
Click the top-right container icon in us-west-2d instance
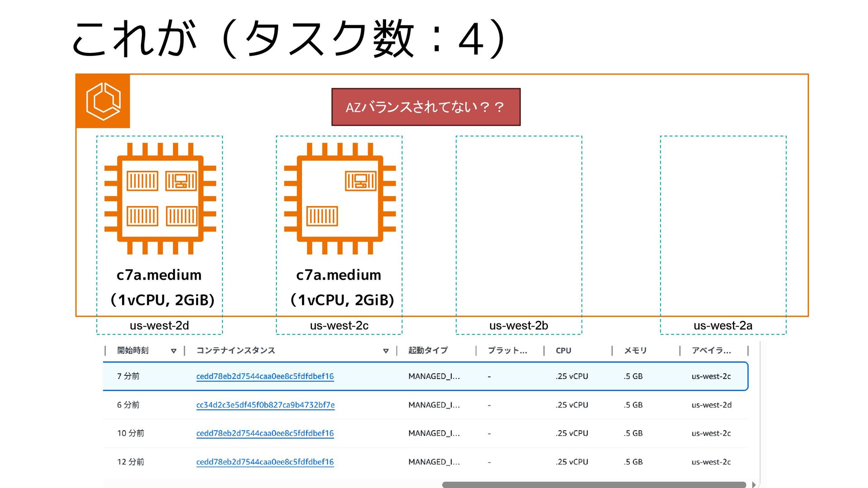[x=181, y=181]
